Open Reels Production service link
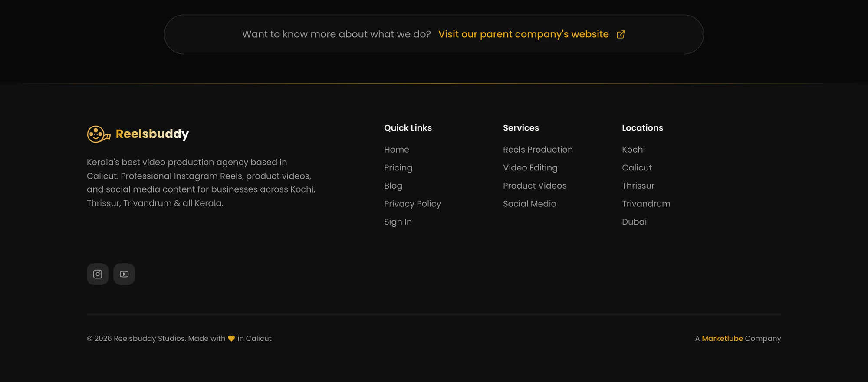This screenshot has width=868, height=382. (538, 150)
